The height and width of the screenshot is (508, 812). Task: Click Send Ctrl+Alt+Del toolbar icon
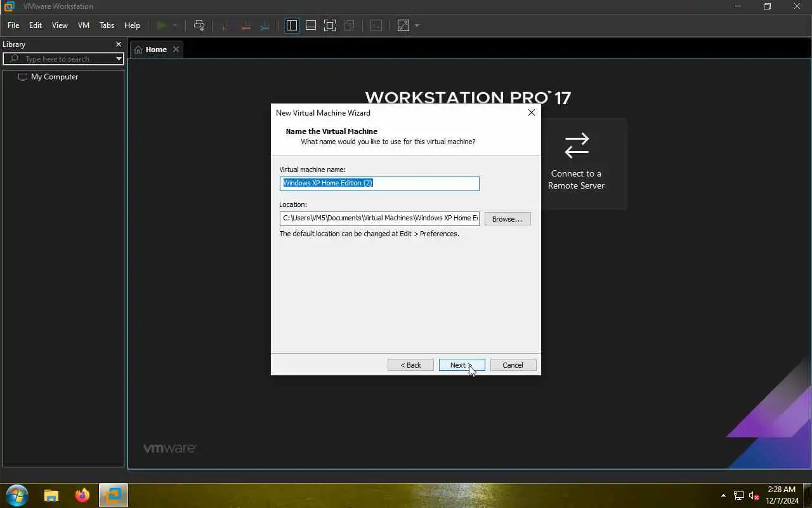click(199, 25)
